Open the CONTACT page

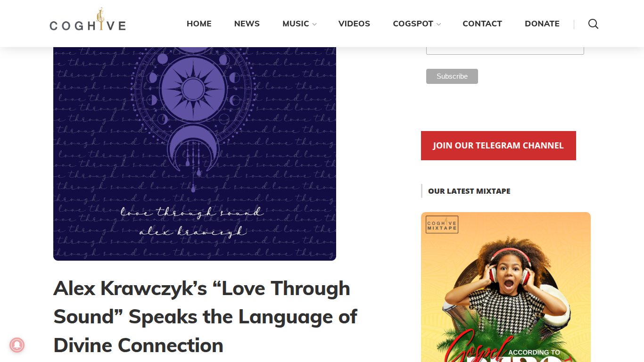coord(482,24)
